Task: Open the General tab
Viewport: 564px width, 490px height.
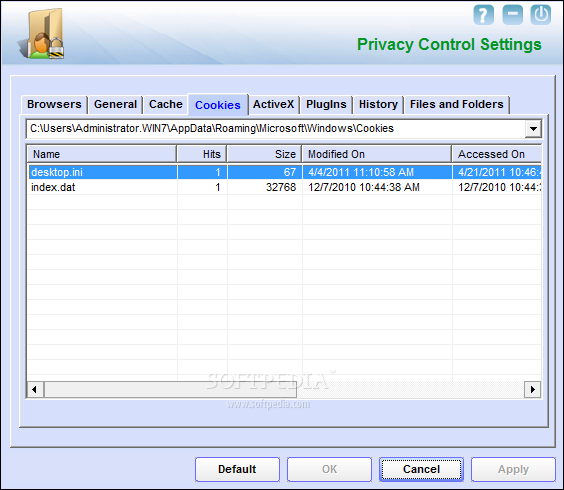Action: [x=115, y=104]
